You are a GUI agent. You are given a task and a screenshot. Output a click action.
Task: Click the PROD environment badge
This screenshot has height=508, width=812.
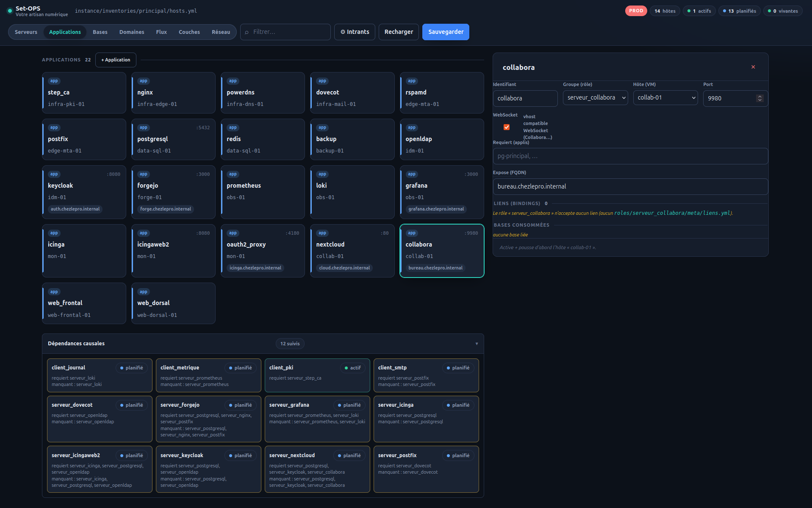coord(636,11)
